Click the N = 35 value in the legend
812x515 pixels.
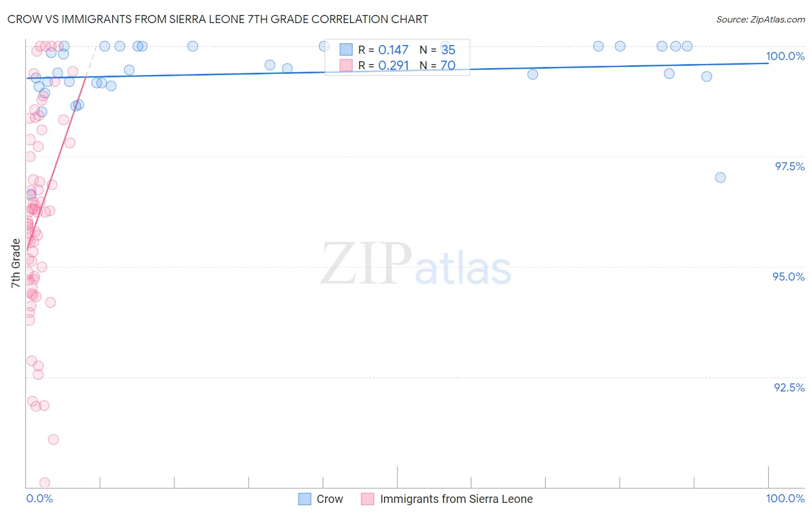437,50
